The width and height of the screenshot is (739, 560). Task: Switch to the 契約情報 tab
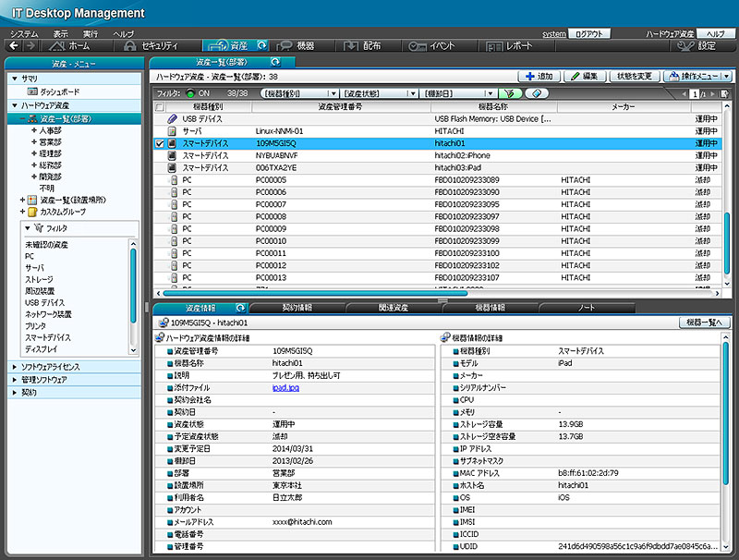[x=296, y=307]
